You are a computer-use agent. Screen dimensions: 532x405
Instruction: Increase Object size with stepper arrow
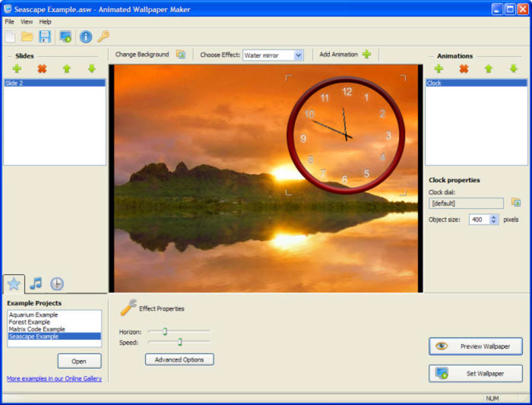tap(493, 217)
